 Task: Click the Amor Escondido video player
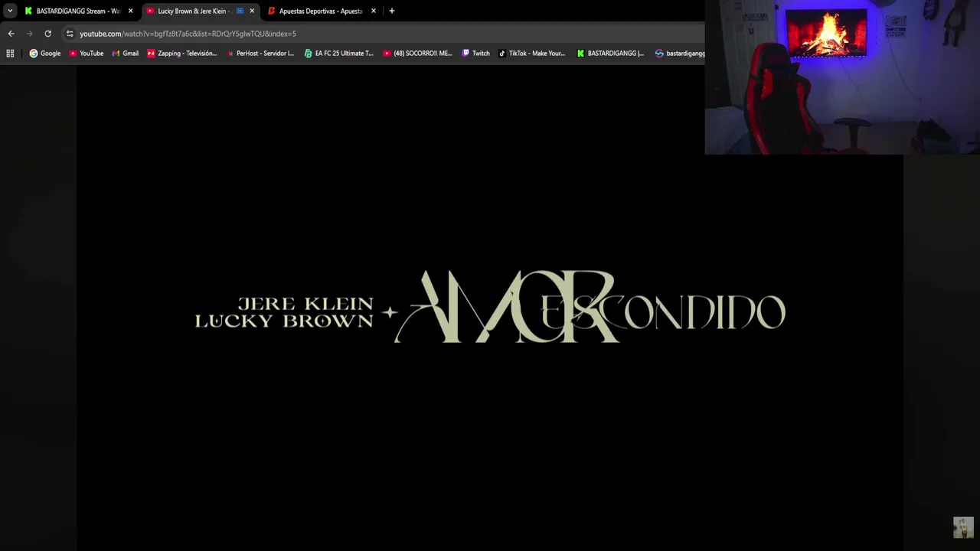490,306
